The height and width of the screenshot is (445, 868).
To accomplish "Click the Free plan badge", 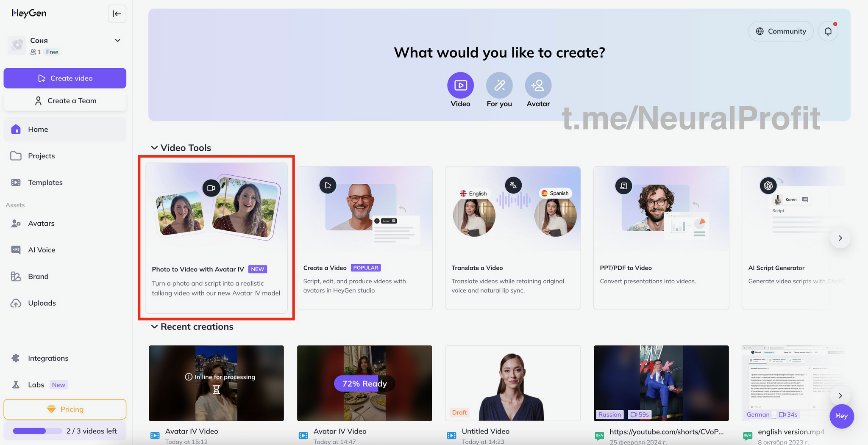I will 53,52.
